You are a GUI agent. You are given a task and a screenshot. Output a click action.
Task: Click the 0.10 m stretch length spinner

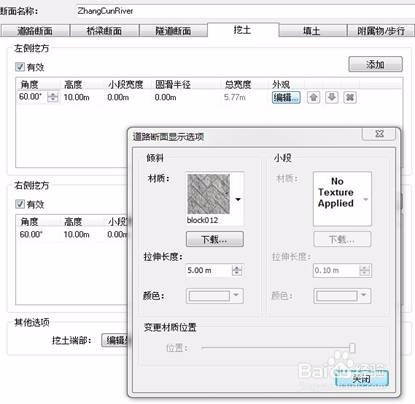[365, 270]
